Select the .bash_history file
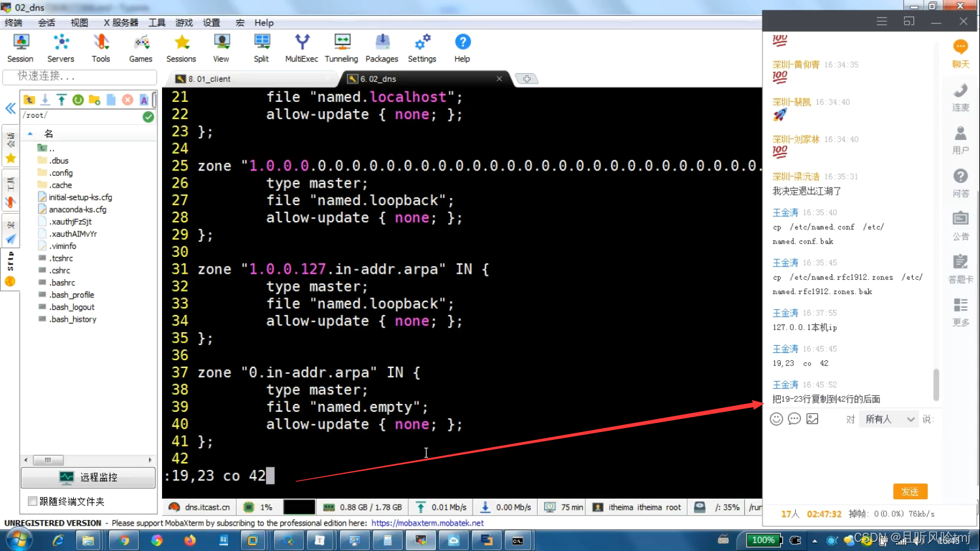Viewport: 980px width, 551px height. [x=73, y=320]
